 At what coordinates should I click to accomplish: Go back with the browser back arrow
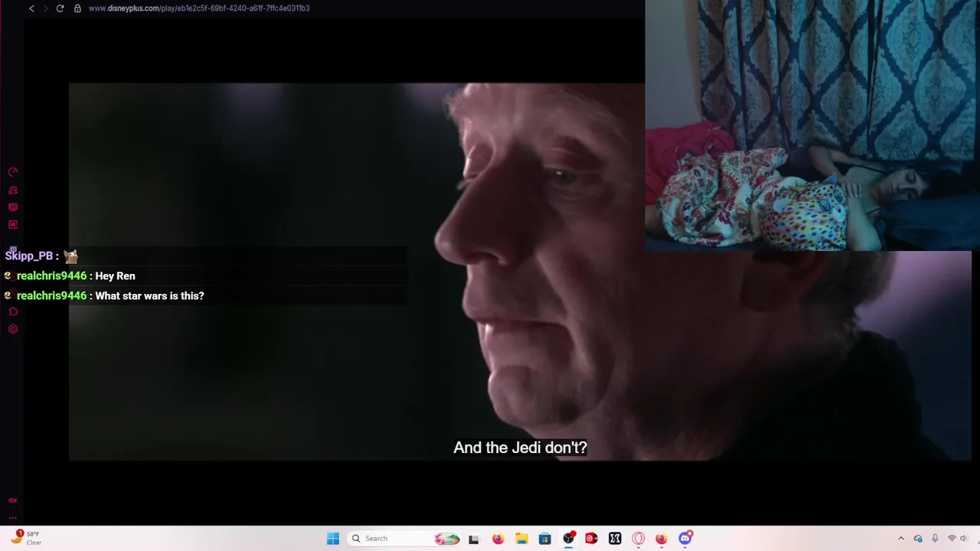[31, 8]
